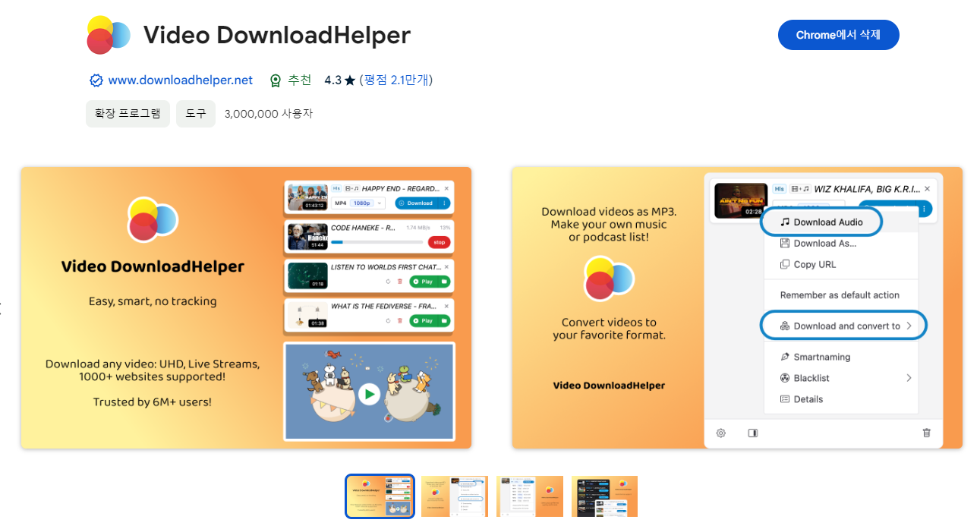Click the WIZ KHALIFA video thumbnail

[x=741, y=201]
